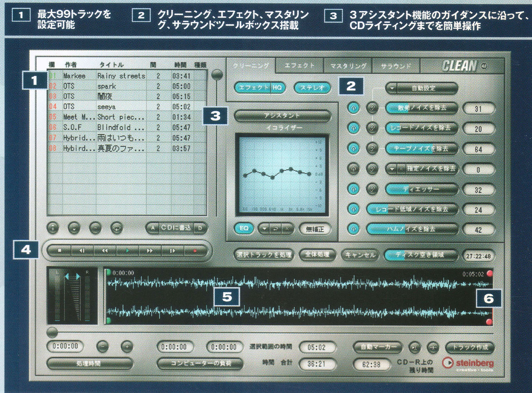Click the A button left of CDに書込
Screen dimensions: 532x393
153,228
